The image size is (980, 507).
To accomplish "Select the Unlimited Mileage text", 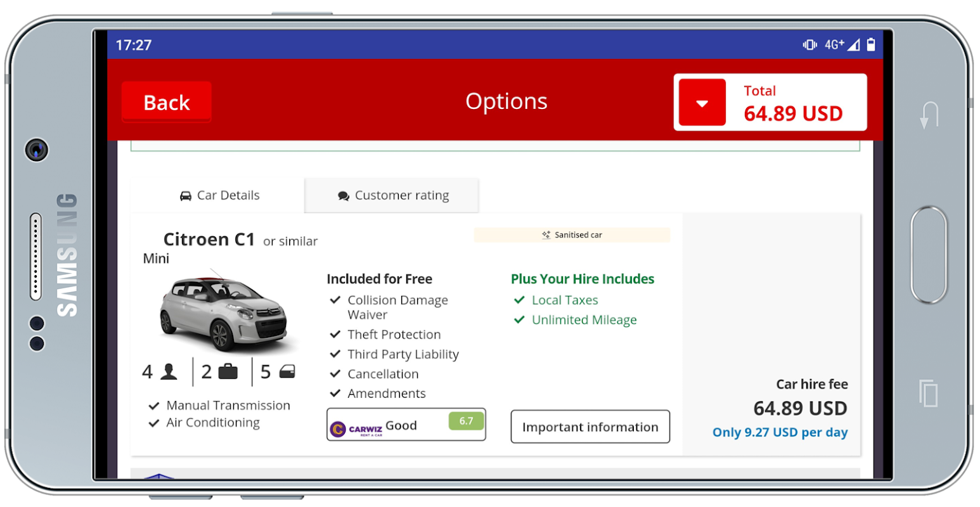I will pos(584,320).
